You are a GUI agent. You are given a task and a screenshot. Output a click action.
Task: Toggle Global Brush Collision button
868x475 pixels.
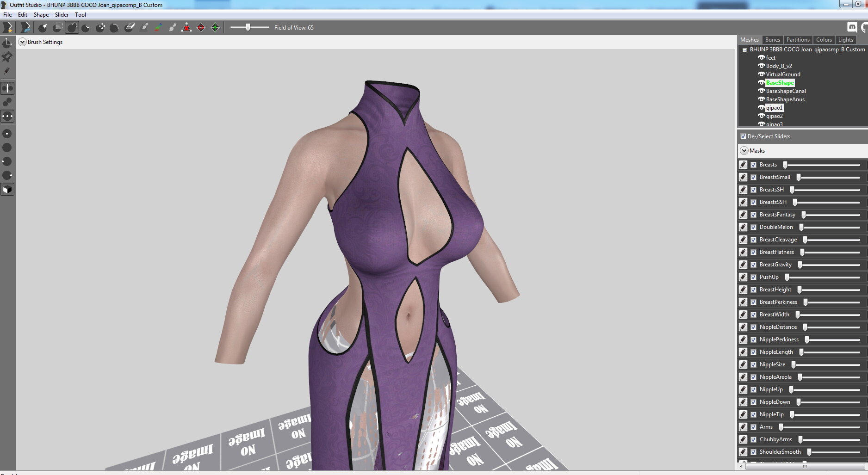coord(7,116)
